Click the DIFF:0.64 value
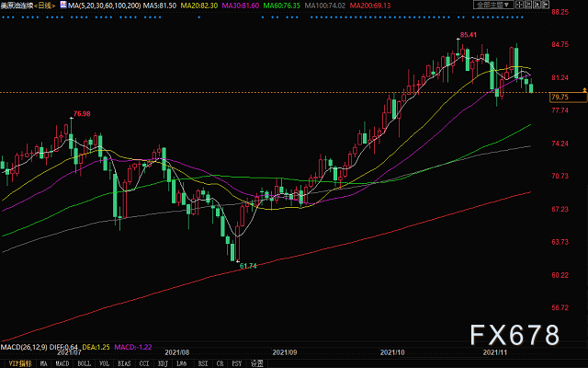588x368 pixels. pyautogui.click(x=63, y=347)
